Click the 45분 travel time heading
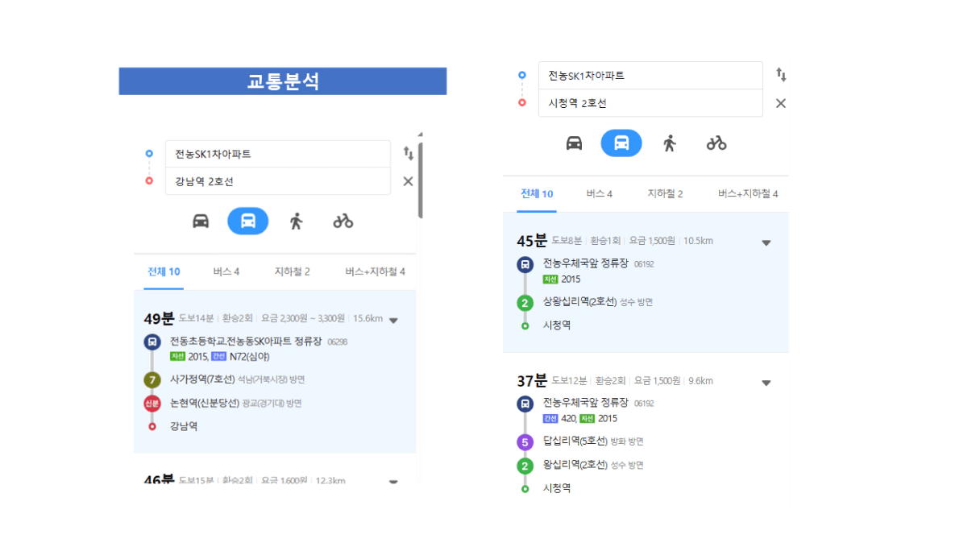This screenshot has height=551, width=980. tap(532, 241)
